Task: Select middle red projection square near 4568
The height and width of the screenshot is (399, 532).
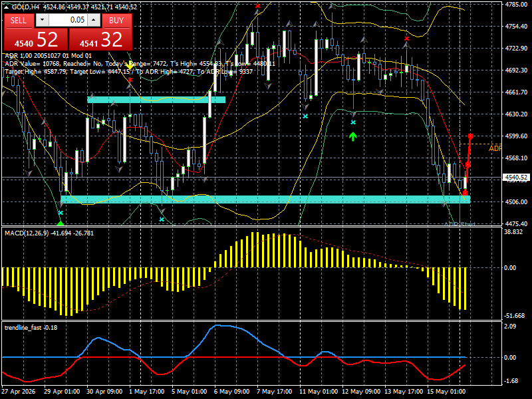Action: coord(468,164)
